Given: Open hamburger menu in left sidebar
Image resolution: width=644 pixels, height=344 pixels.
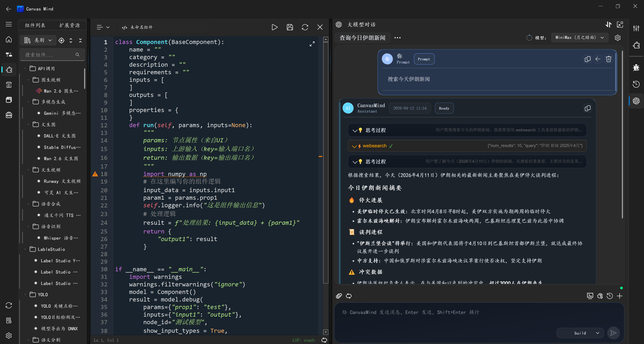Looking at the screenshot, I should (x=9, y=24).
